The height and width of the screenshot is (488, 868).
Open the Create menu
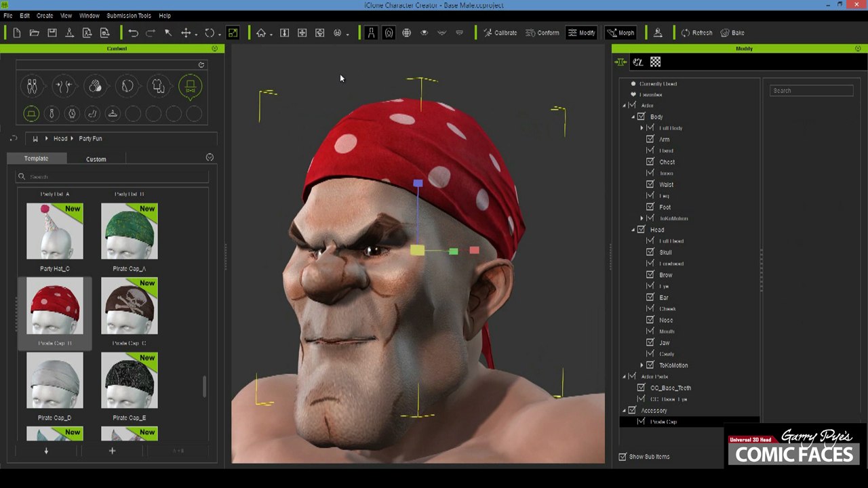click(x=45, y=16)
